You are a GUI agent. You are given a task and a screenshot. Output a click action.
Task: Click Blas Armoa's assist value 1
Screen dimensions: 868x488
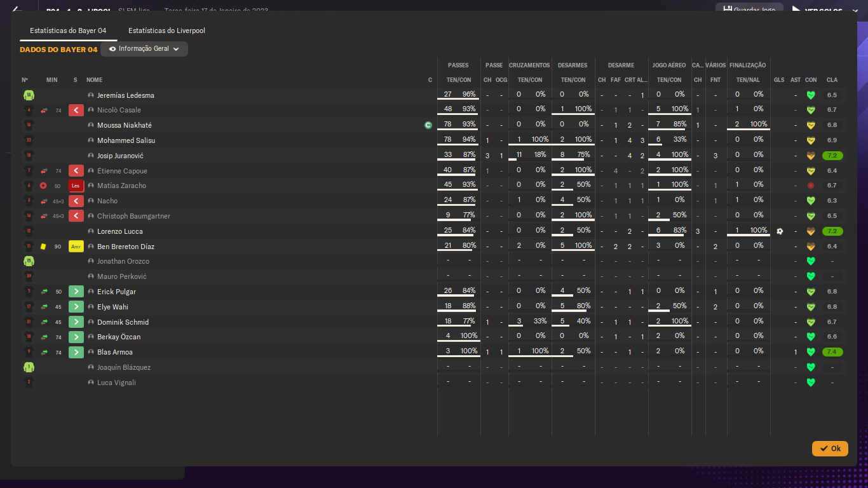[x=796, y=352]
